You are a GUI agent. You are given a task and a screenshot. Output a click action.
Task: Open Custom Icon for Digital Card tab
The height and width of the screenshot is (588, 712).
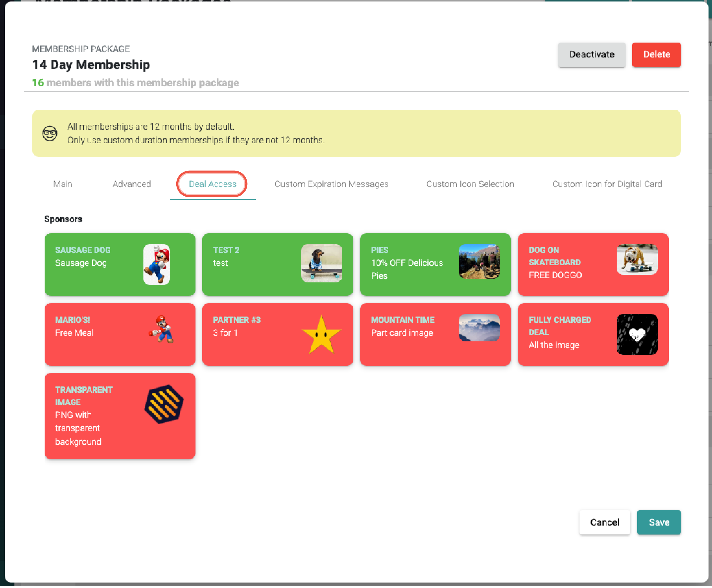(607, 184)
